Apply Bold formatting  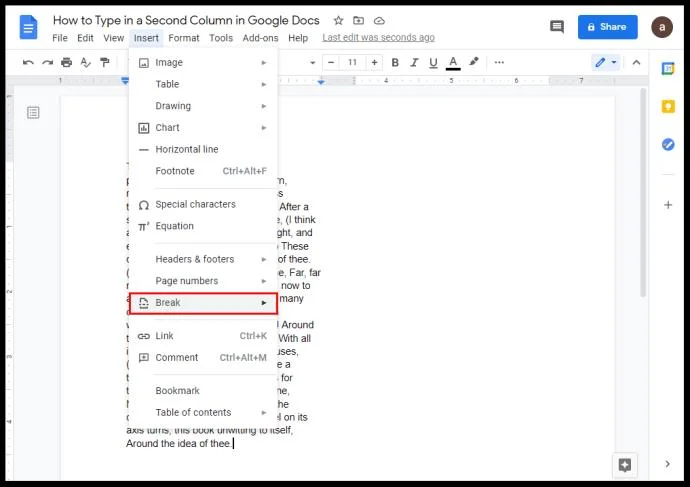click(x=395, y=62)
